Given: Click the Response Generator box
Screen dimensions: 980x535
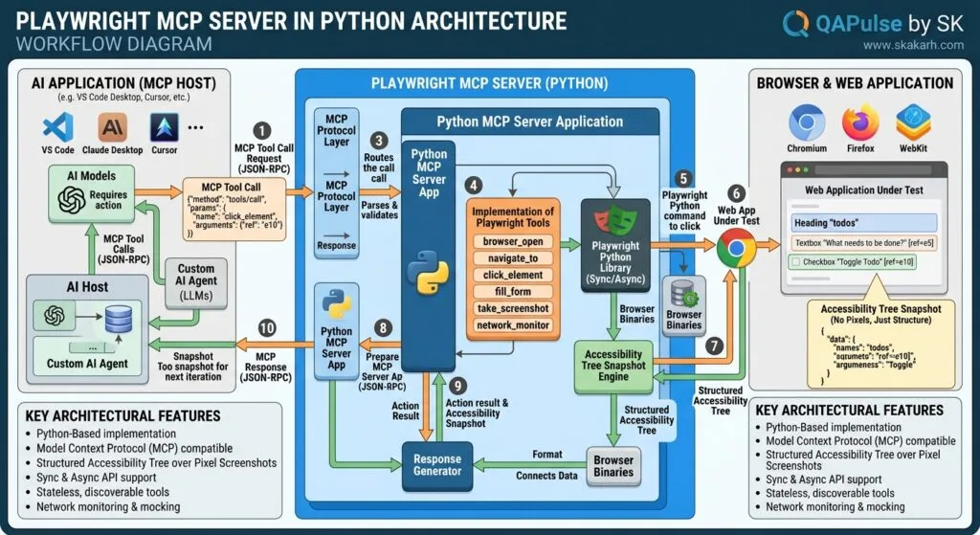Looking at the screenshot, I should tap(436, 466).
